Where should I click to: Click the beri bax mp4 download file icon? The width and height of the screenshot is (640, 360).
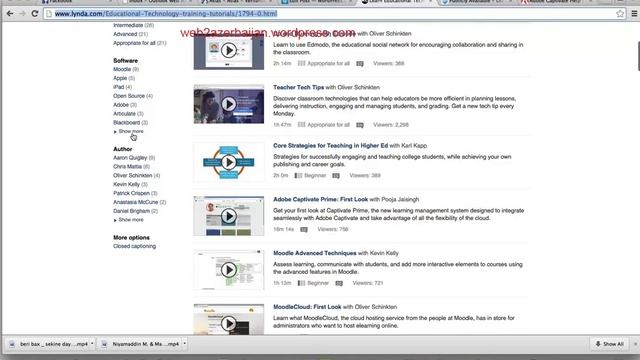pos(12,344)
